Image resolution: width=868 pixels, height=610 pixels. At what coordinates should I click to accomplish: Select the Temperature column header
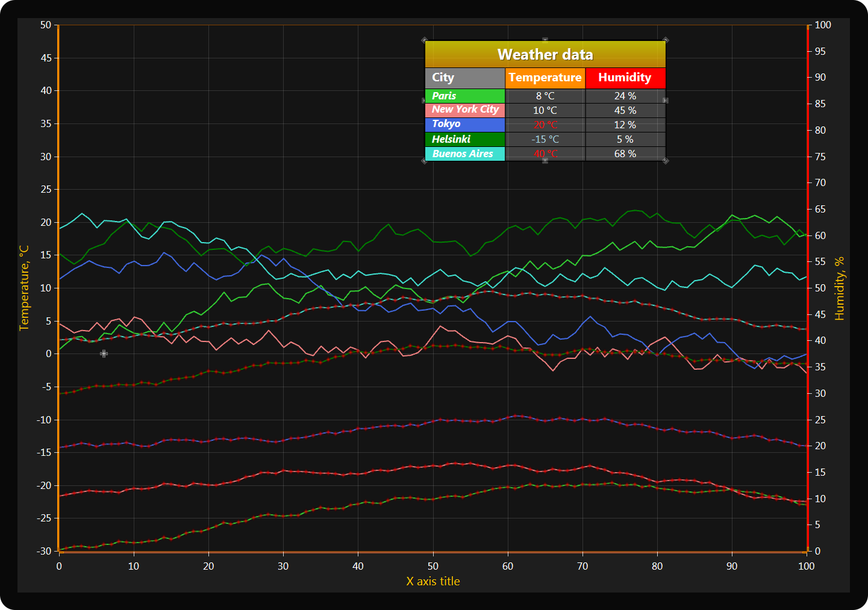tap(545, 78)
